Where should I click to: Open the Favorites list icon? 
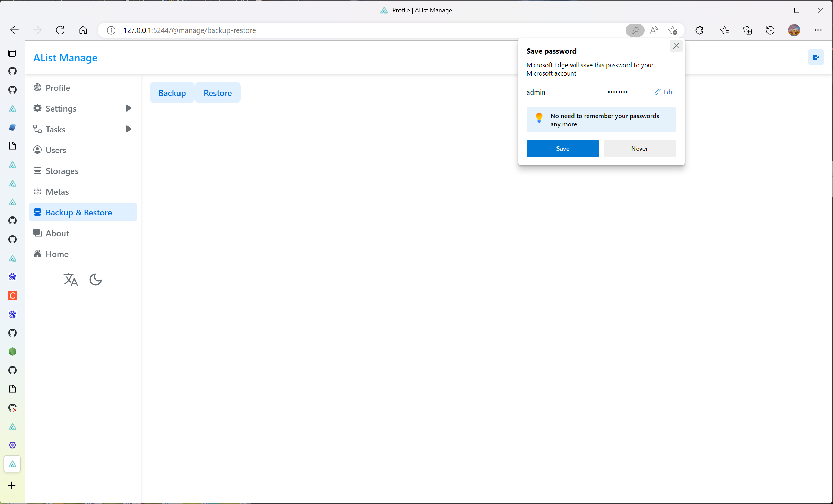(x=724, y=30)
